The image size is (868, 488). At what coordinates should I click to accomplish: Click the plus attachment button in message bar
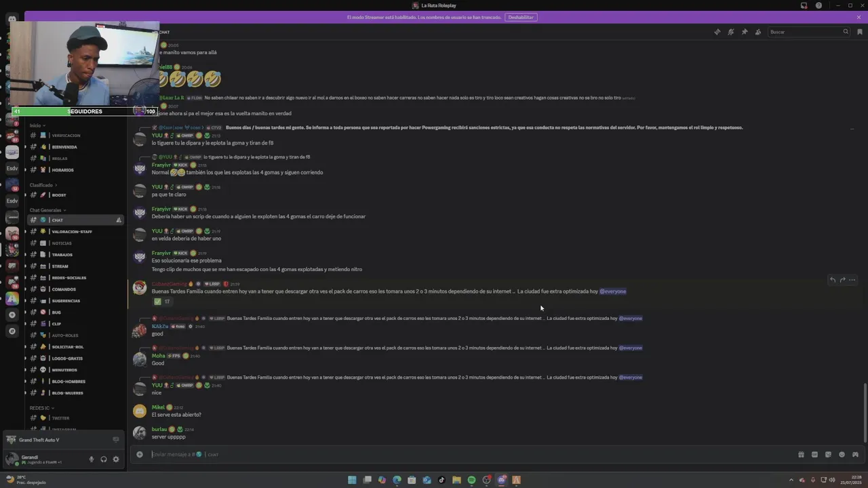(140, 454)
